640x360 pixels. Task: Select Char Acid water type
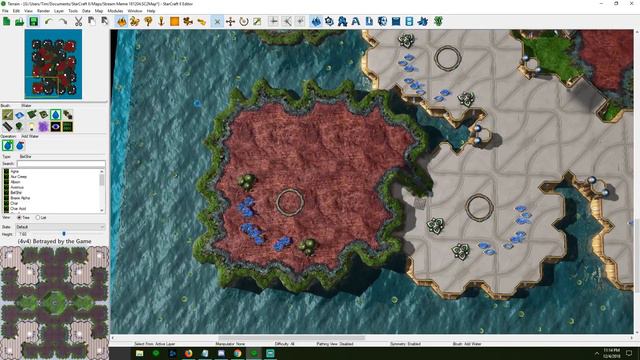point(18,209)
